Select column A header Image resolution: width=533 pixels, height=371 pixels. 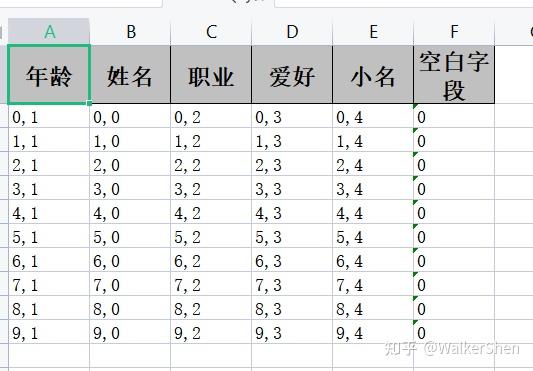click(x=49, y=32)
